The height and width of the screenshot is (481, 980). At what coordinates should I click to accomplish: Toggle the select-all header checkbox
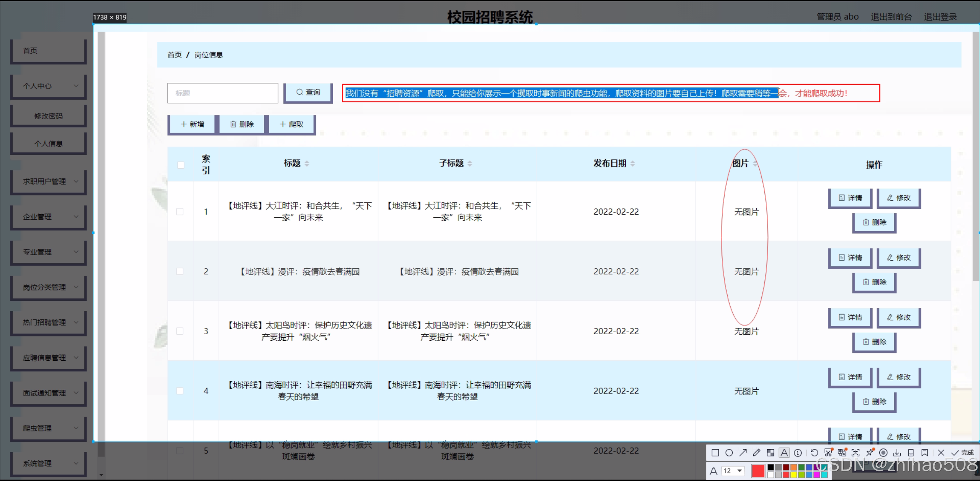[x=180, y=165]
